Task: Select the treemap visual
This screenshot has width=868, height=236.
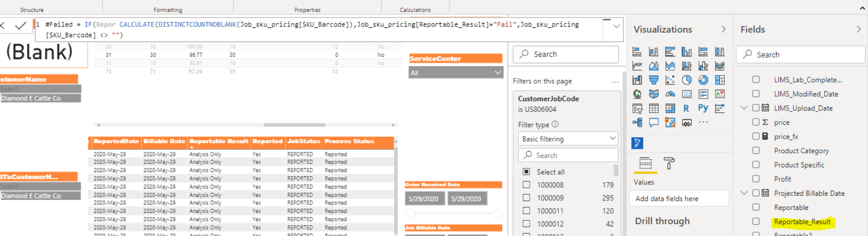Action: (x=720, y=80)
